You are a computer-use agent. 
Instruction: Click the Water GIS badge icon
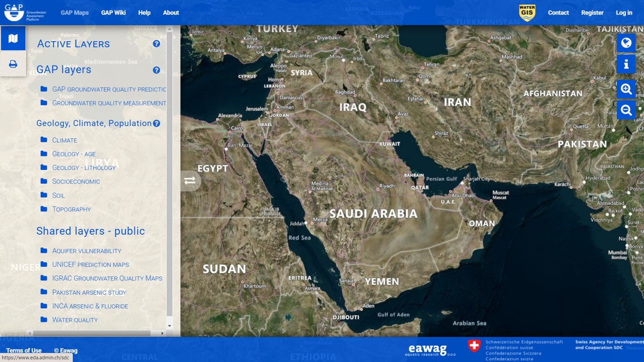tap(527, 13)
